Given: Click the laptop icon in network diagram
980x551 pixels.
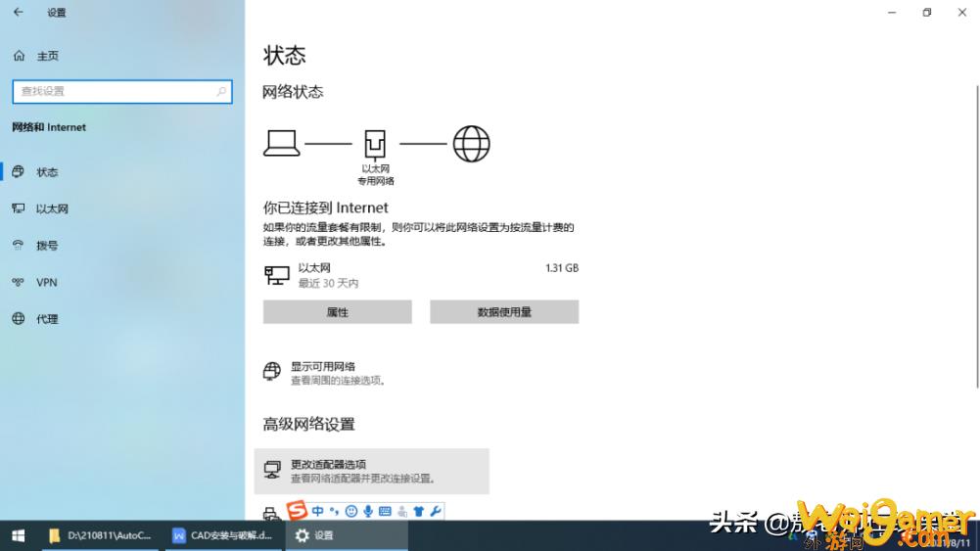Looking at the screenshot, I should click(281, 143).
